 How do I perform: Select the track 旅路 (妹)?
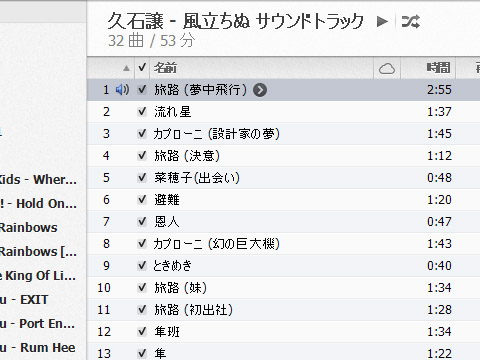(x=181, y=288)
